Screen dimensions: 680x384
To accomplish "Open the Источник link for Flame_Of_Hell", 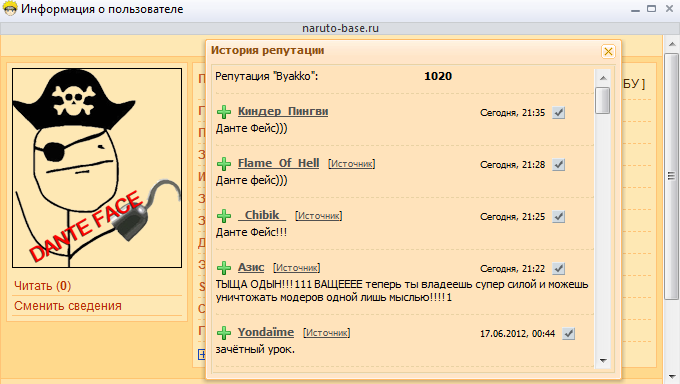I will pos(352,164).
